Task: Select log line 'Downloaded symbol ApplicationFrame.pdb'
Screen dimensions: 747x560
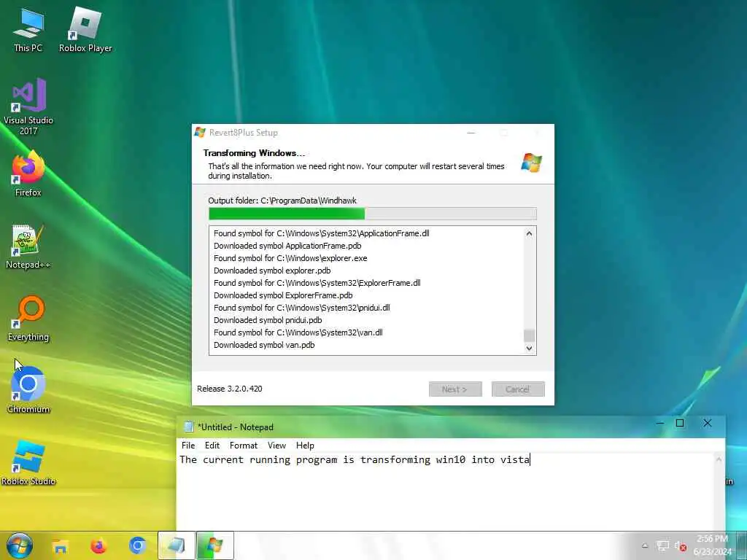Action: 287,246
